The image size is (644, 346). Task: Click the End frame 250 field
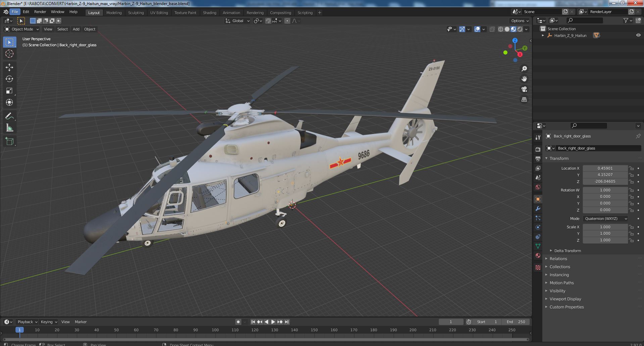click(x=516, y=322)
